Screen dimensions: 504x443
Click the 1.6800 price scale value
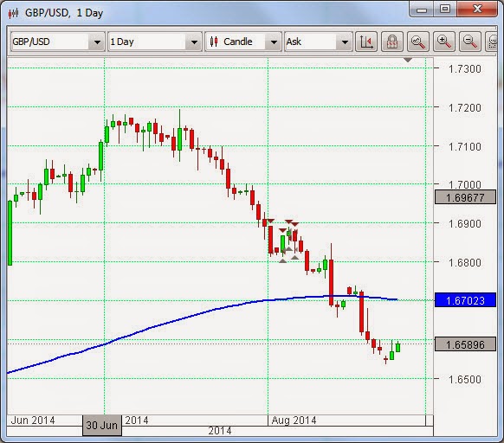click(x=465, y=262)
